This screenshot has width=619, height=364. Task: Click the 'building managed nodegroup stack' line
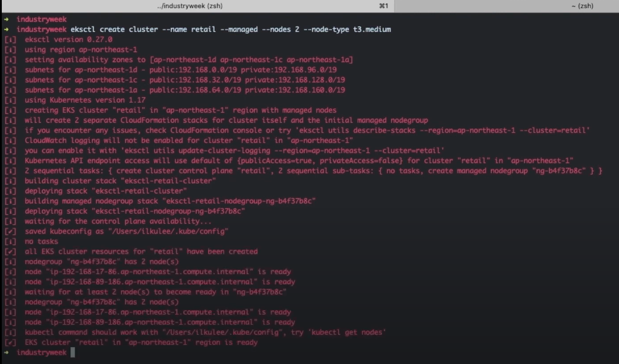pos(160,201)
